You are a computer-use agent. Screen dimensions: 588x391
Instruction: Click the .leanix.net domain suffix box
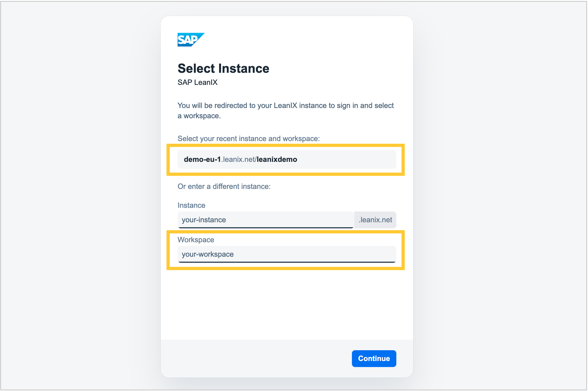click(375, 220)
